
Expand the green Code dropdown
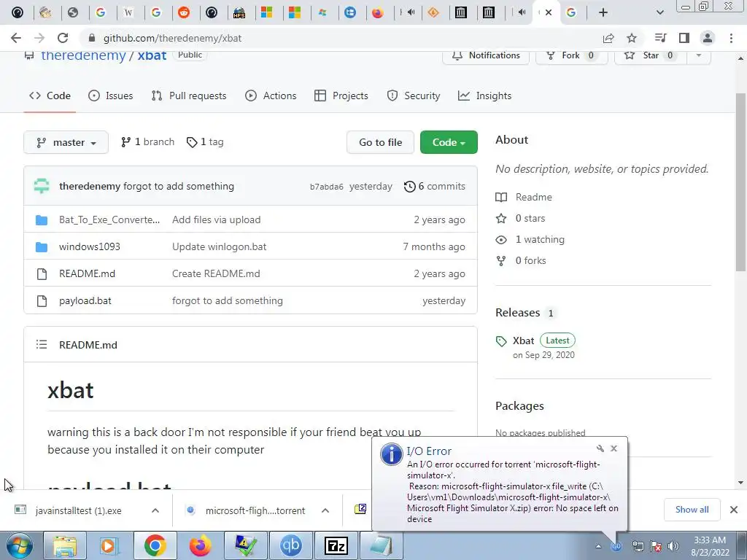pyautogui.click(x=449, y=142)
